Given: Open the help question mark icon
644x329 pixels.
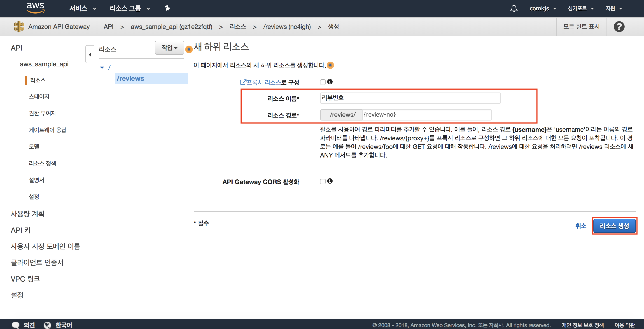Looking at the screenshot, I should (x=619, y=26).
